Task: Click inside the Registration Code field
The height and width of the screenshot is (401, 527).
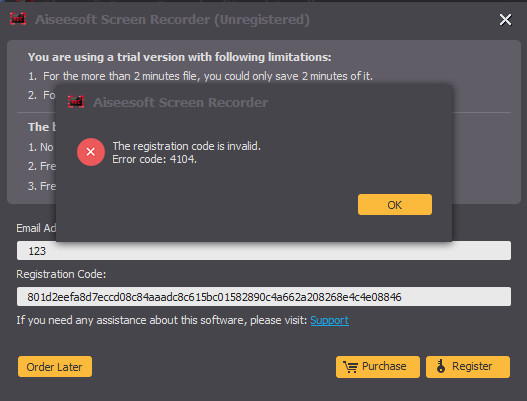Action: coord(264,296)
